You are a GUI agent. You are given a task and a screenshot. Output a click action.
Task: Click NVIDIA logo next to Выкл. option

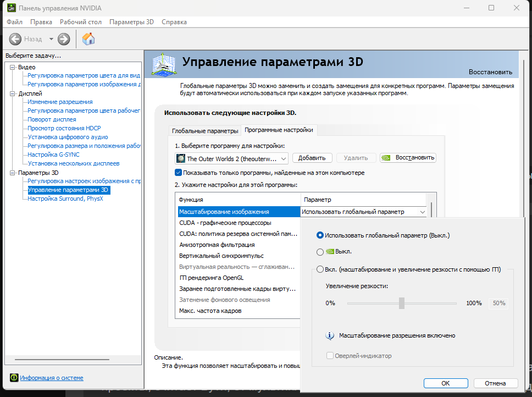[330, 251]
